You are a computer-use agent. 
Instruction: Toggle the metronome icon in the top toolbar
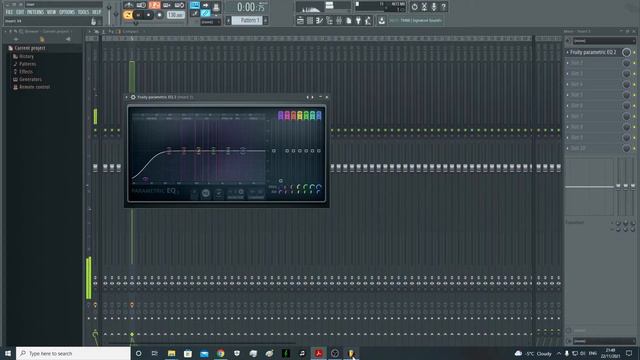[129, 5]
